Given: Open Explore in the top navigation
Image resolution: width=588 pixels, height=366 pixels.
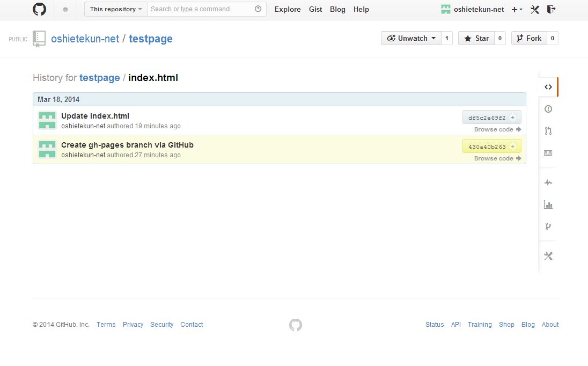Looking at the screenshot, I should point(288,9).
